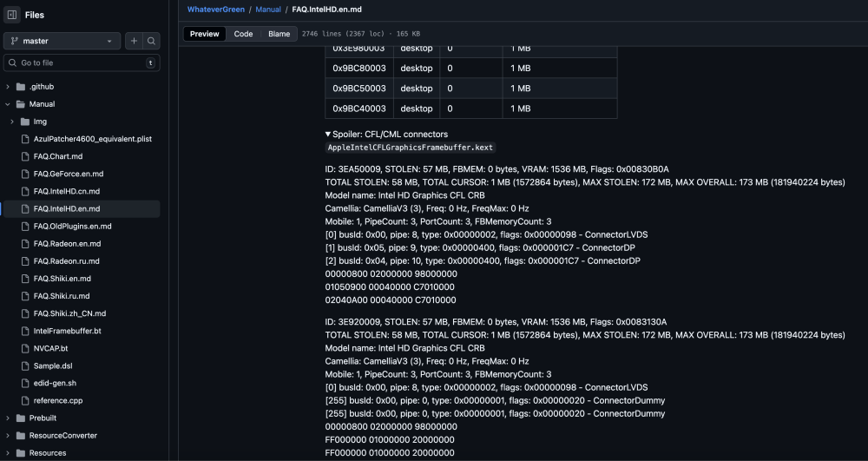Click the 0x9BC80003 table cell

pos(359,68)
